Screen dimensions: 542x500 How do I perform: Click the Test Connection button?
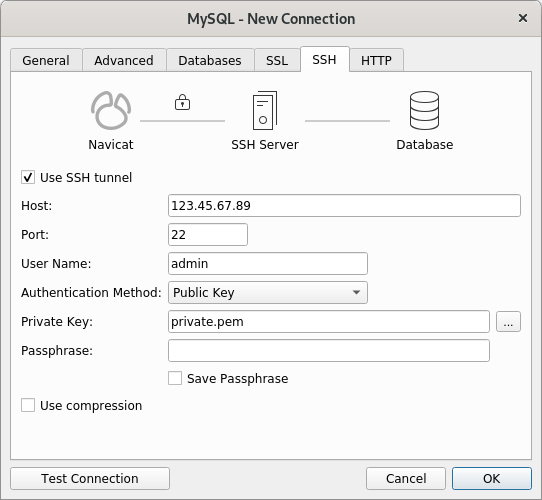click(x=90, y=479)
